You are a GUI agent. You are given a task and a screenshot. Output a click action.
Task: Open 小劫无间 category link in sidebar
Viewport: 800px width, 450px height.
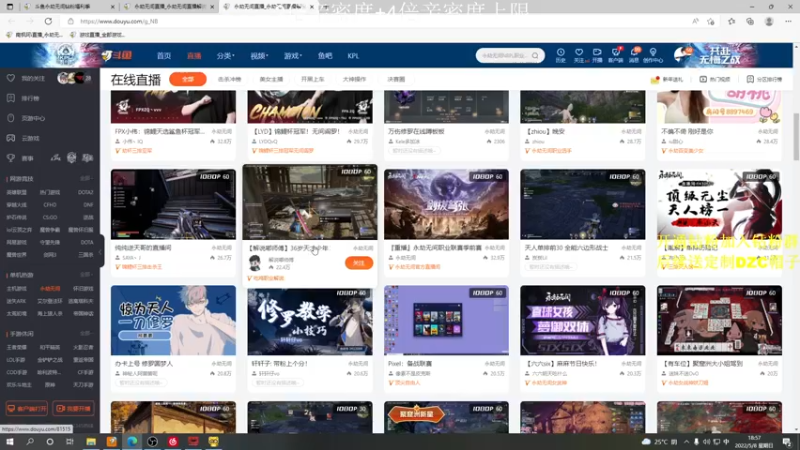click(49, 289)
